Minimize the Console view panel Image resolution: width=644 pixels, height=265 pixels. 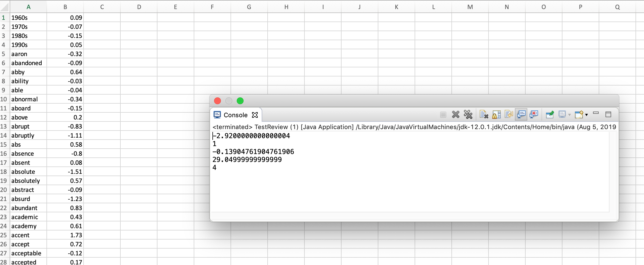pos(596,113)
